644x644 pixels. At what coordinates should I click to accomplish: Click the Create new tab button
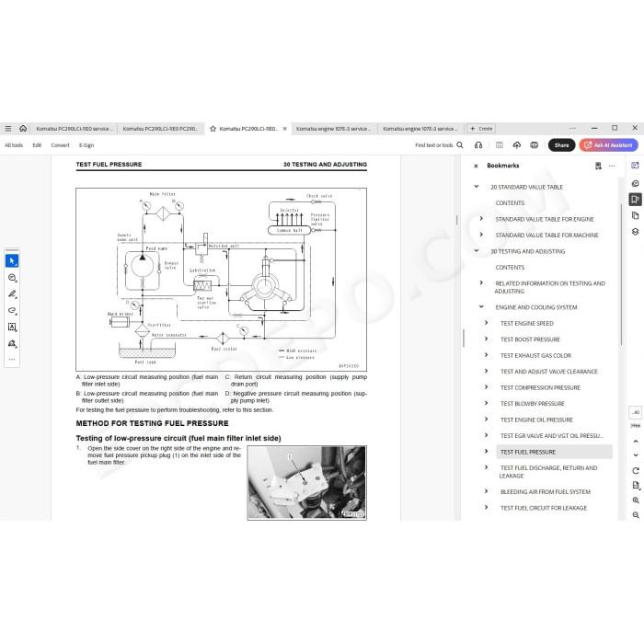[481, 129]
